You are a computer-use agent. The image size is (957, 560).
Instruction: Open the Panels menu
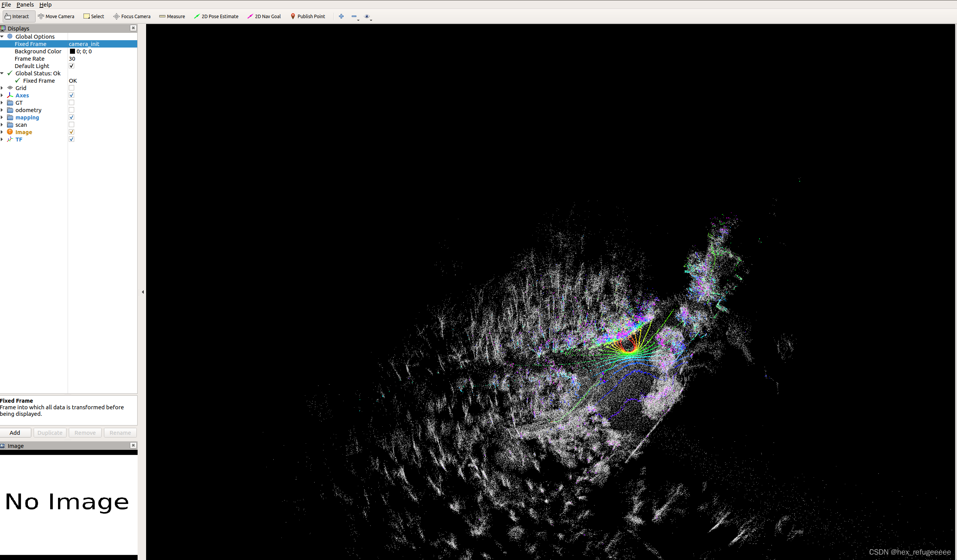click(25, 5)
